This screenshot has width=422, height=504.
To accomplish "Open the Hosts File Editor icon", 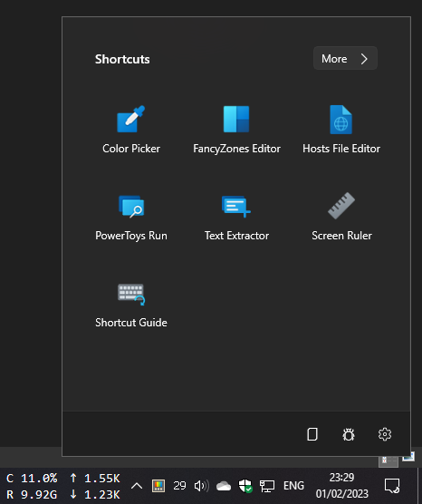I will point(341,120).
